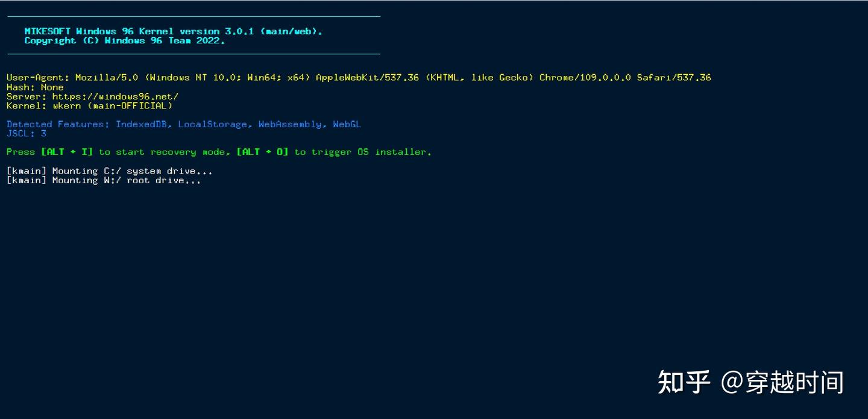Click the MIKESOFT Windows 96 Kernel version line
Image resolution: width=868 pixels, height=419 pixels.
pyautogui.click(x=173, y=31)
